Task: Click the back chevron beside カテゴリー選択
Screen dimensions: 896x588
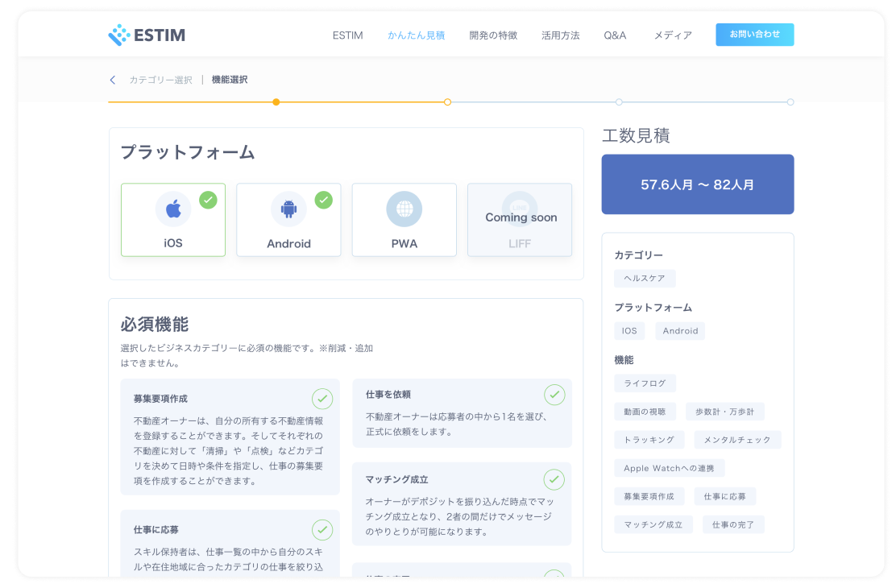Action: [x=112, y=80]
